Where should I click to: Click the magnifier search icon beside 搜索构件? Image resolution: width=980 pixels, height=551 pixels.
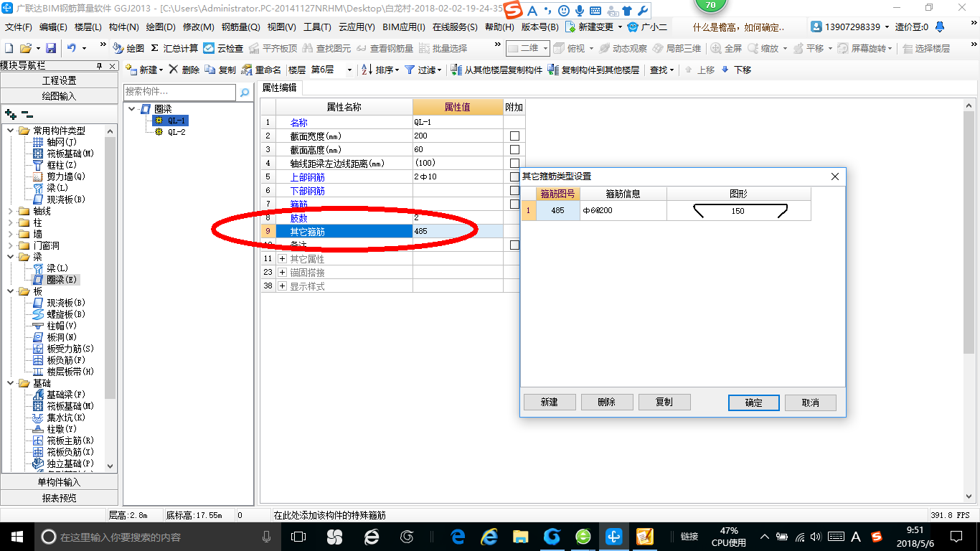click(x=245, y=92)
